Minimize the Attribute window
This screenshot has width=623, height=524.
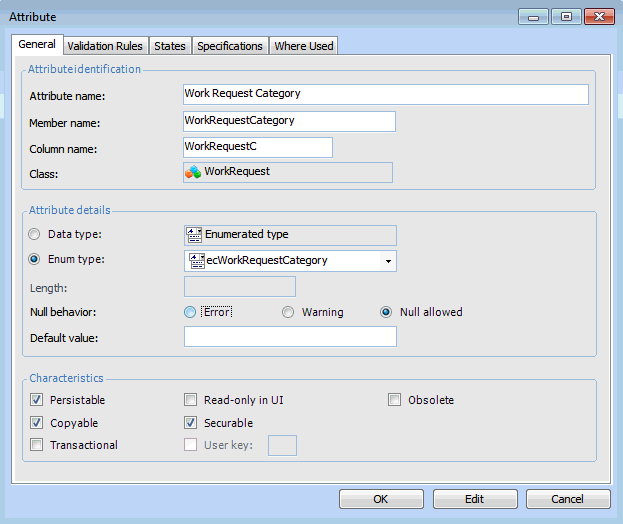[x=533, y=17]
